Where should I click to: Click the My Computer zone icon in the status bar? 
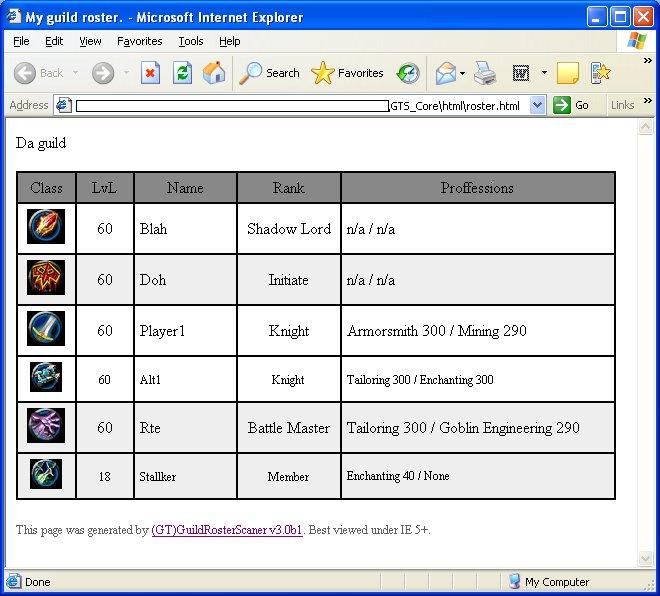point(514,582)
